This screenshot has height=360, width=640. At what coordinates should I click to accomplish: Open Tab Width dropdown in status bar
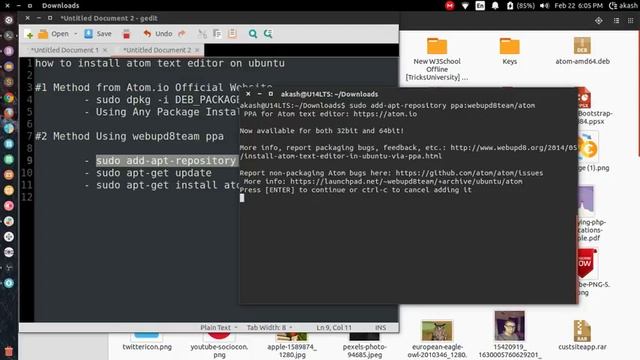coord(269,327)
